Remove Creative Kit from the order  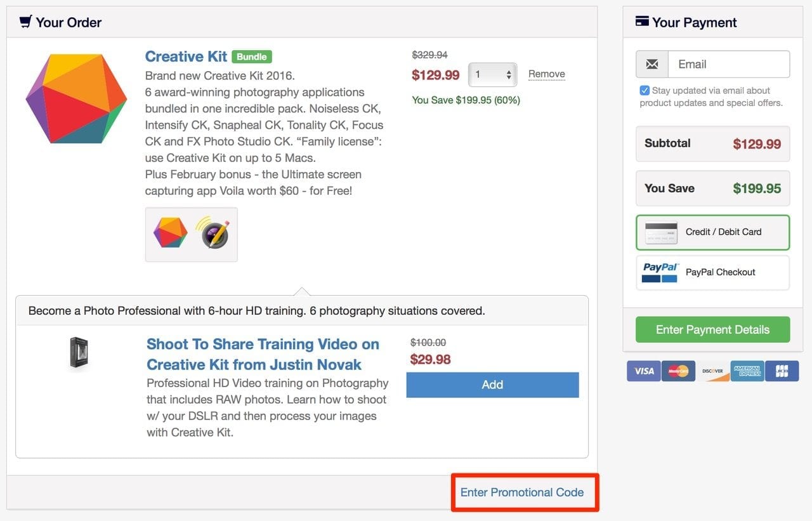547,74
